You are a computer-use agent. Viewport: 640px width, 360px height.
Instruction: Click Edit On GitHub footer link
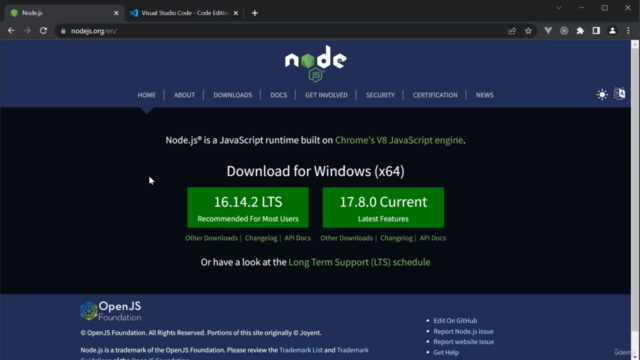[455, 321]
